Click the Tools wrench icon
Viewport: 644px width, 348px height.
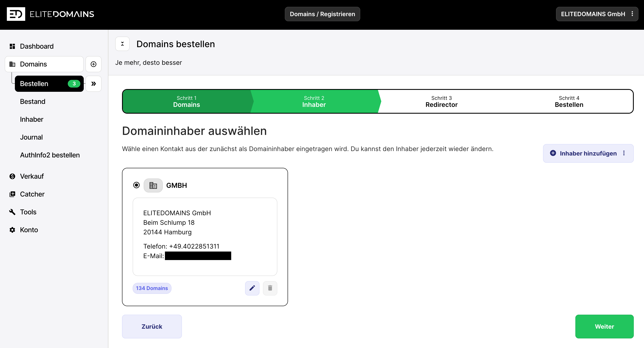click(x=12, y=212)
